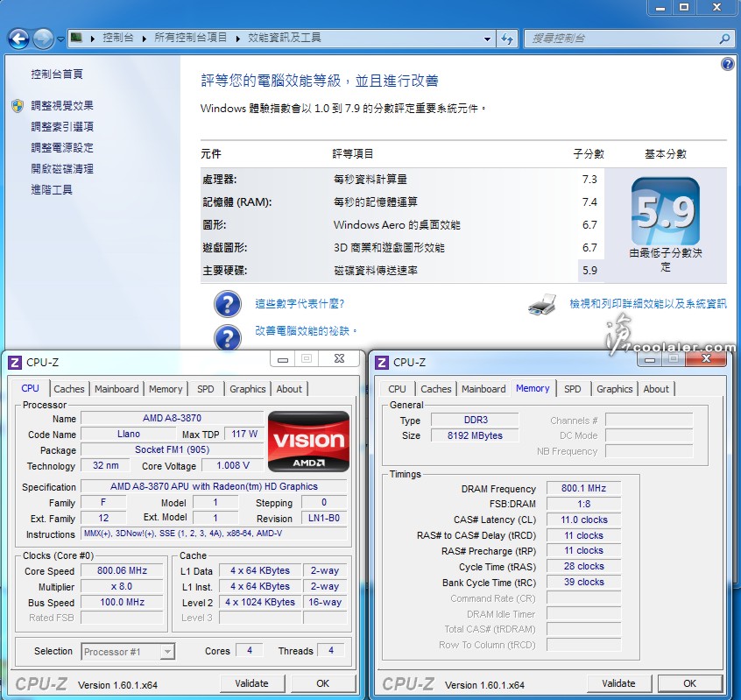The image size is (741, 700).
Task: Click Validate button in right CPU-Z
Action: pyautogui.click(x=618, y=683)
